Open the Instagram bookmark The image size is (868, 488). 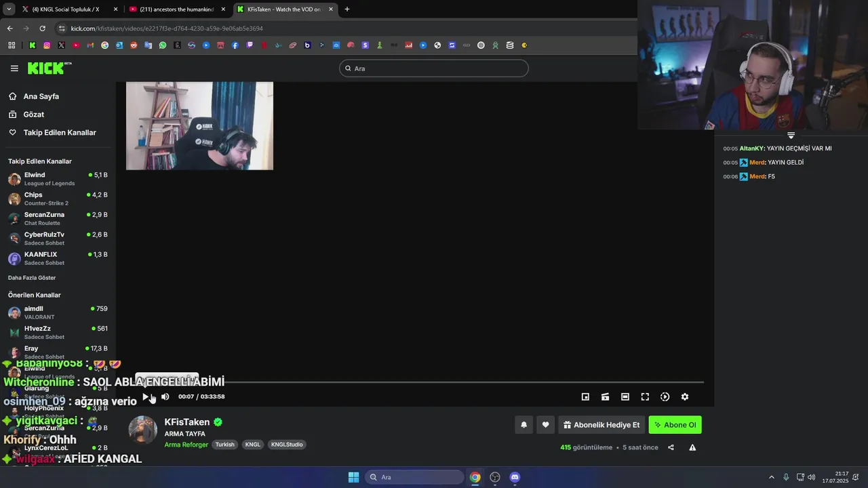click(47, 45)
